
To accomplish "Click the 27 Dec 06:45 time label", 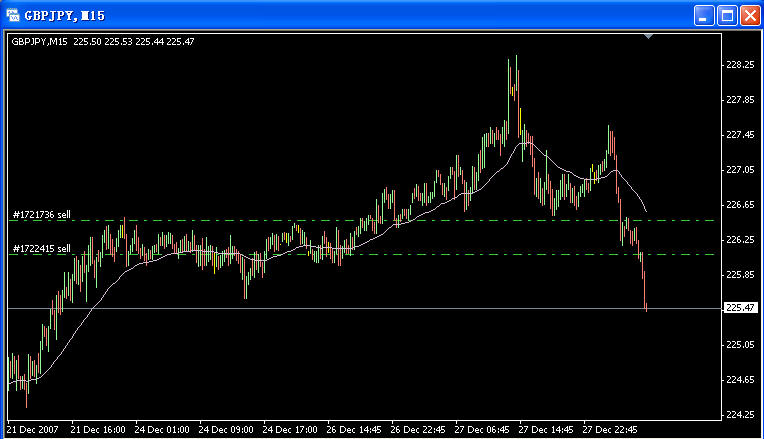I will (482, 430).
